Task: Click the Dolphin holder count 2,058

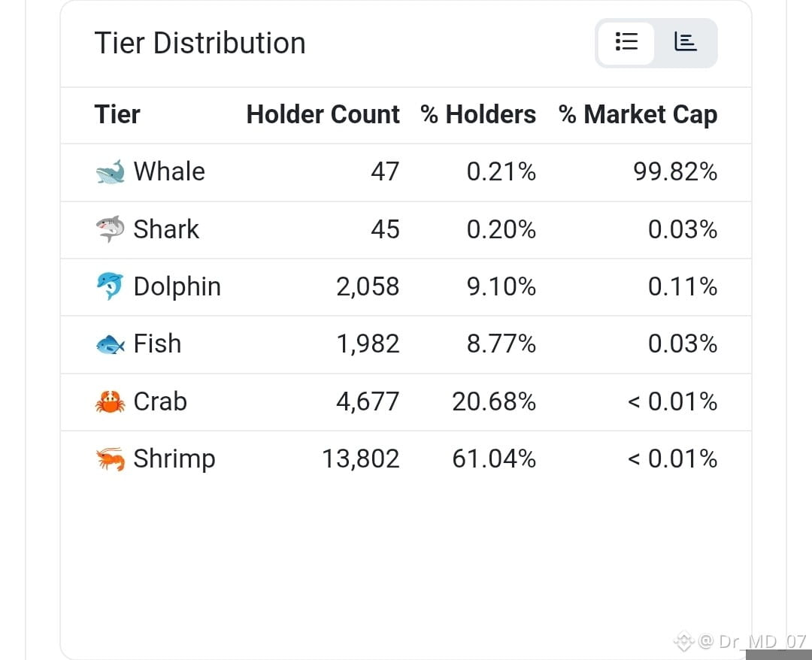Action: coord(368,286)
